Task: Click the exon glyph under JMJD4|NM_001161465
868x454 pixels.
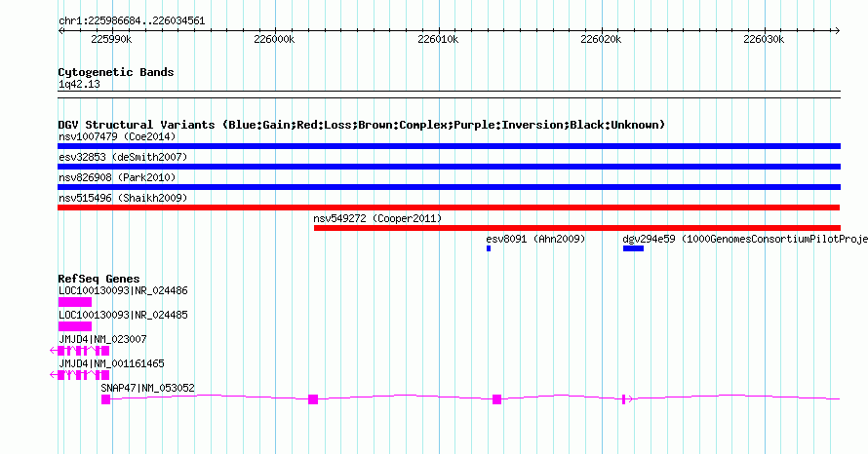Action: (80, 375)
